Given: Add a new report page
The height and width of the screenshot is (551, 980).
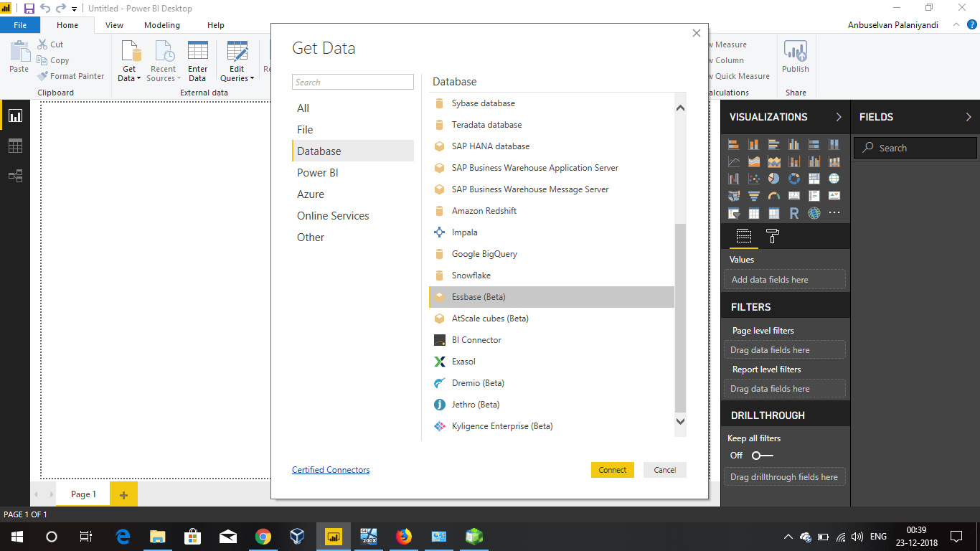Looking at the screenshot, I should (x=123, y=495).
